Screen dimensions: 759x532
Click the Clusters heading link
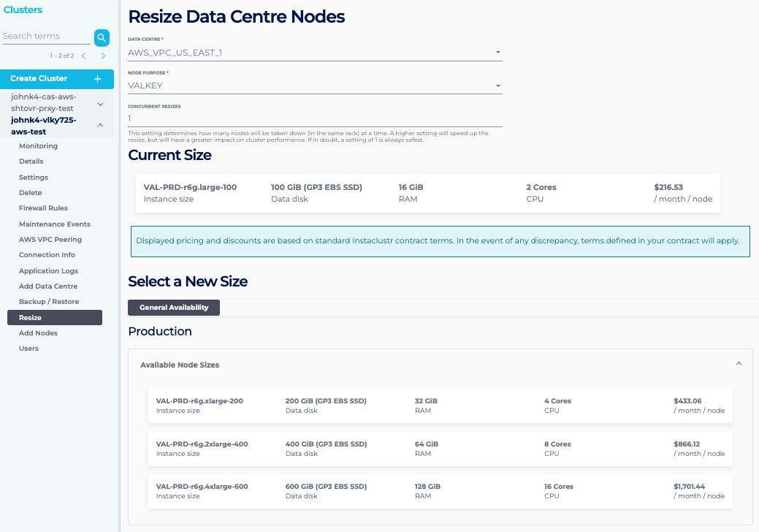[x=23, y=10]
